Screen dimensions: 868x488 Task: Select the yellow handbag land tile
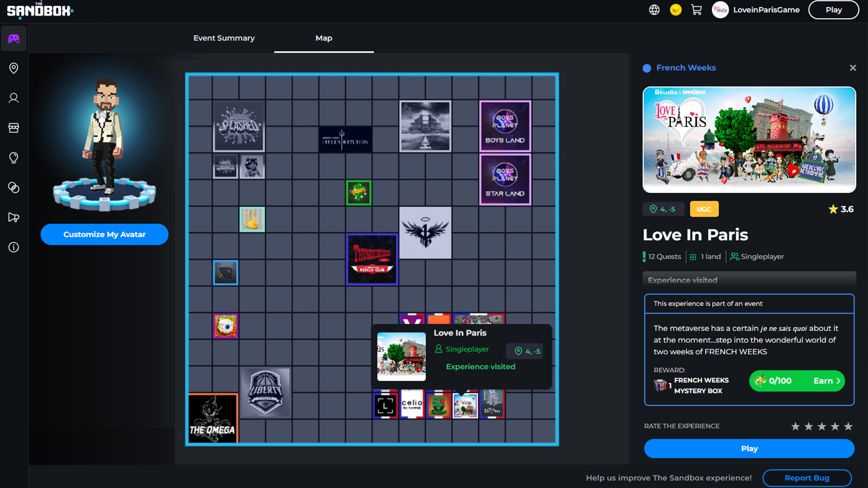pos(252,219)
